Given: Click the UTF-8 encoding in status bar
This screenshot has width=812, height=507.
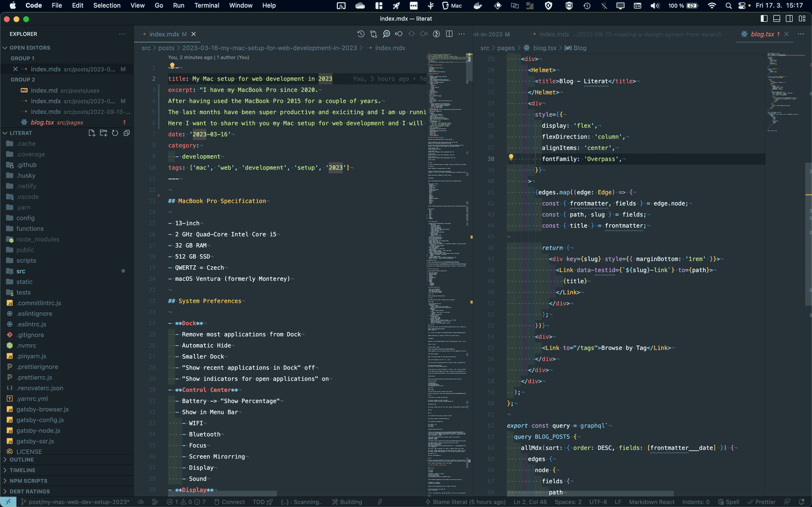Looking at the screenshot, I should click(x=598, y=502).
